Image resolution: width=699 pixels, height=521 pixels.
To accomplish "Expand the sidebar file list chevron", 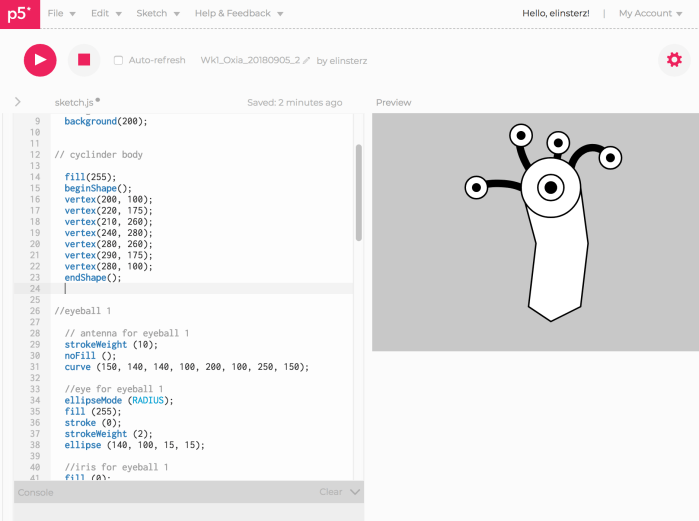I will tap(17, 102).
